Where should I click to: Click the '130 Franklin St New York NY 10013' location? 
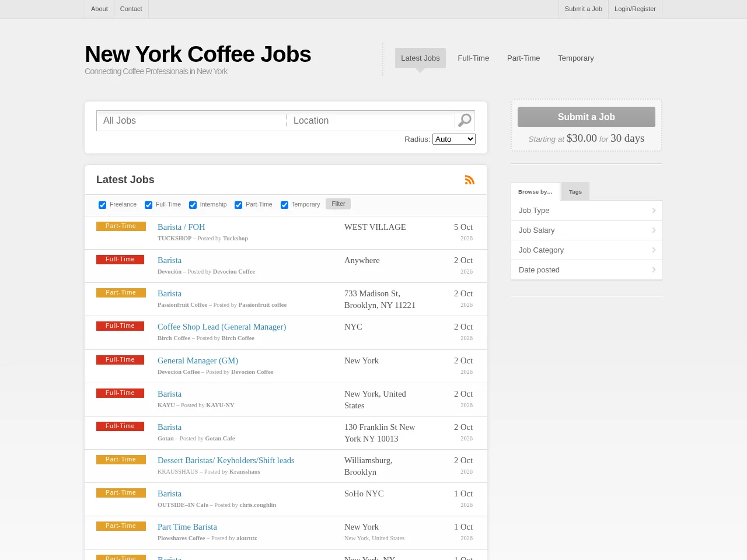pyautogui.click(x=380, y=433)
